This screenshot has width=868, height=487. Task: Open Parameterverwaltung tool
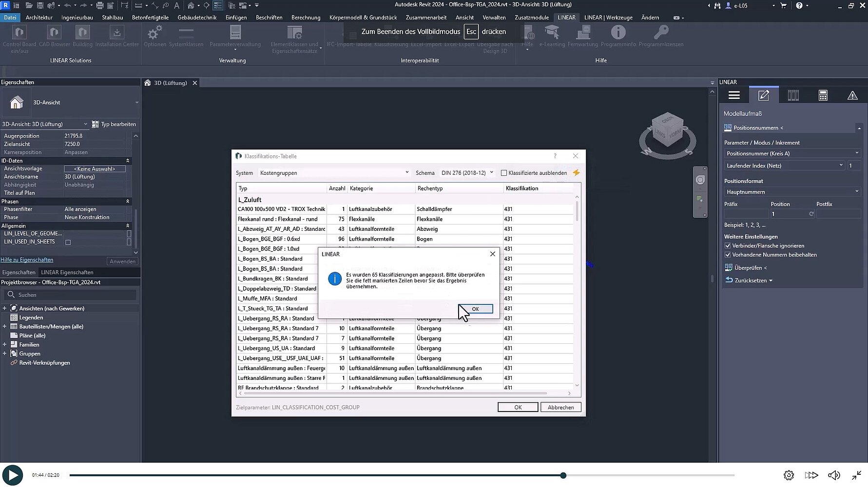[x=235, y=33]
